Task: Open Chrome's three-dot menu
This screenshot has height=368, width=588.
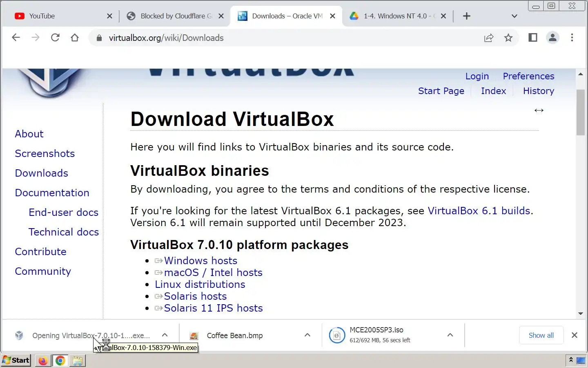Action: (572, 38)
